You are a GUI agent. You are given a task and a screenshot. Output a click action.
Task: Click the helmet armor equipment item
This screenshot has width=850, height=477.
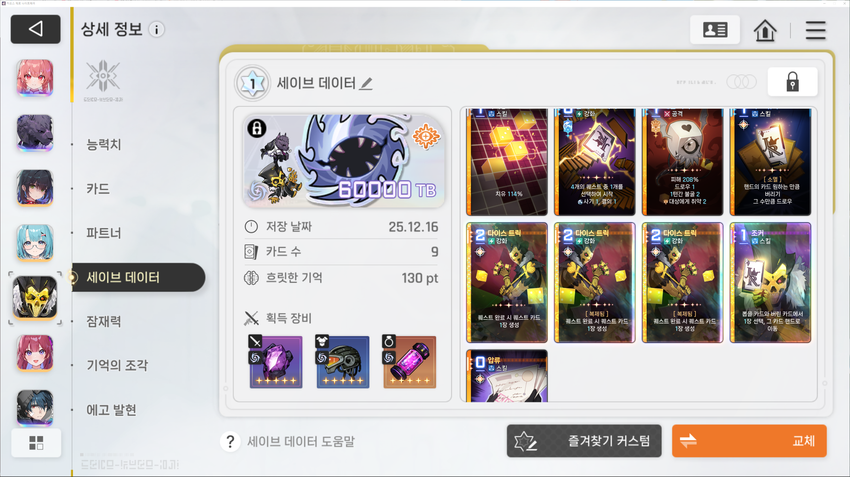point(342,362)
